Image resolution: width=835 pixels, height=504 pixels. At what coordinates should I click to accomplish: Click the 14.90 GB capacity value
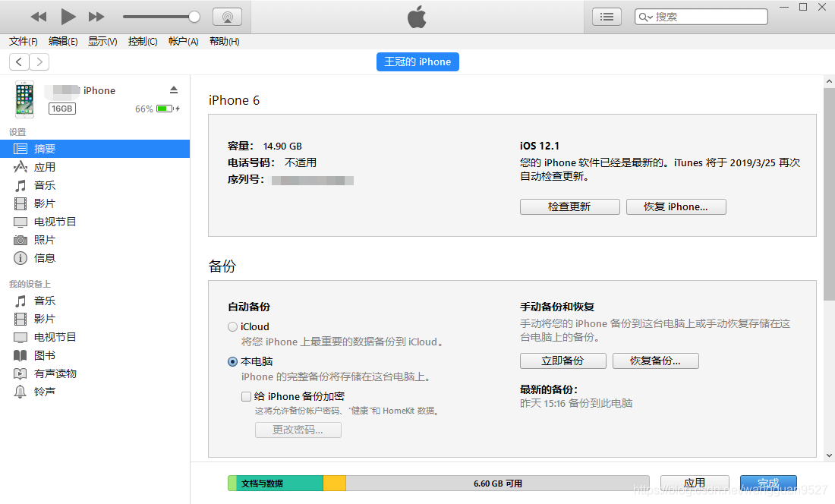tap(282, 146)
